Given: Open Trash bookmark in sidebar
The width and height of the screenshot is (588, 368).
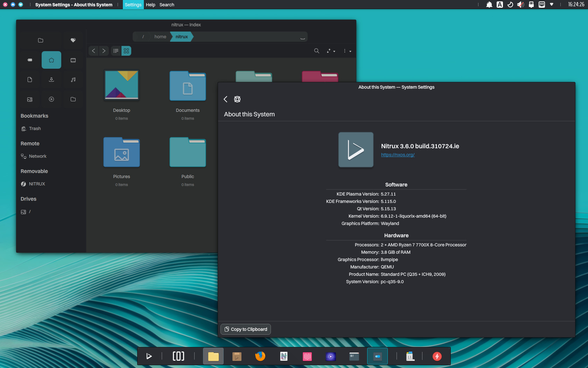Looking at the screenshot, I should pos(51,129).
